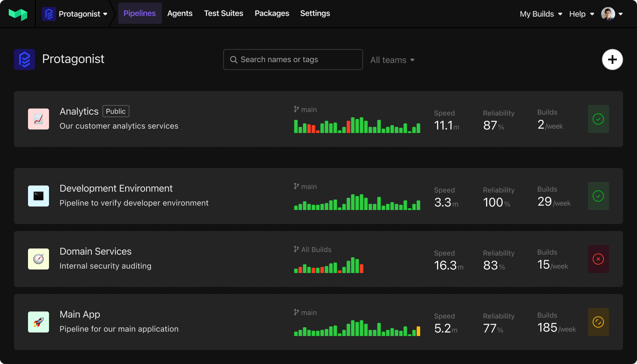Open the Analytics pipeline chart icon

pos(38,119)
